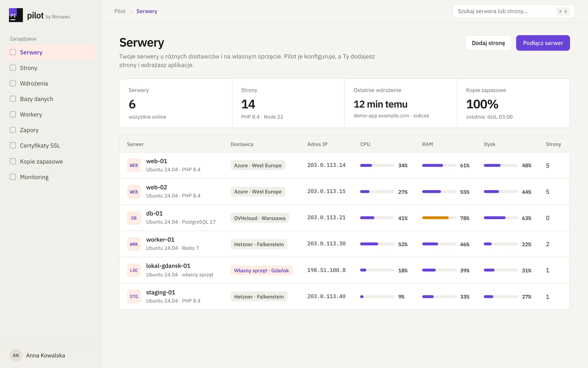Click the STG badge for staging-01
Screen dimensions: 588x368
click(134, 297)
